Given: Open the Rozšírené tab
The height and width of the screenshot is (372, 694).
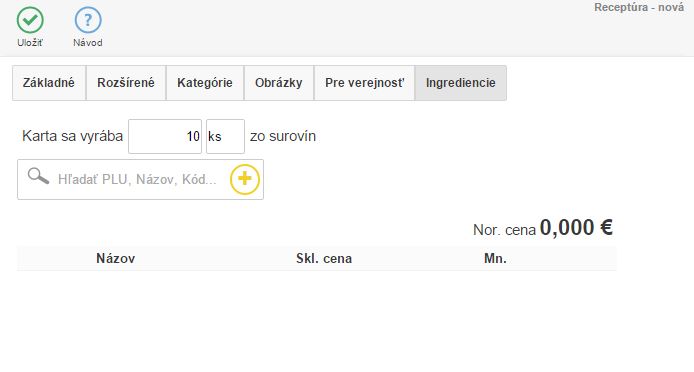Looking at the screenshot, I should click(126, 83).
